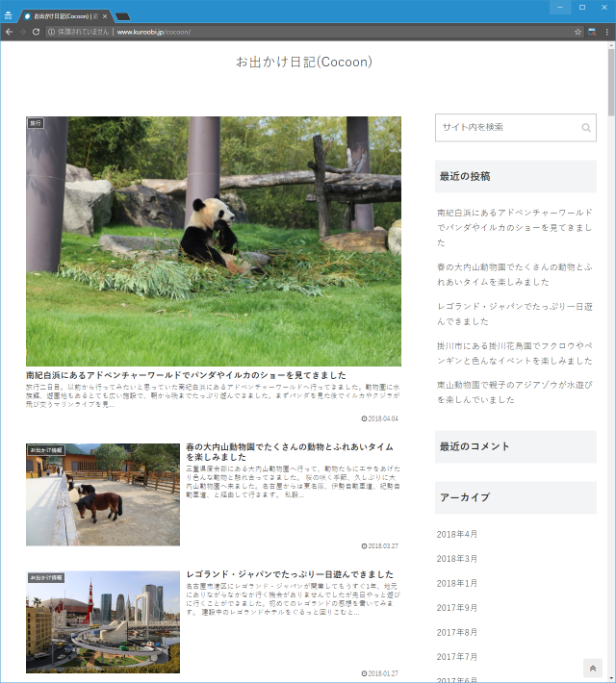This screenshot has width=616, height=683.
Task: Open the 2018年3月 archive
Action: click(x=457, y=558)
